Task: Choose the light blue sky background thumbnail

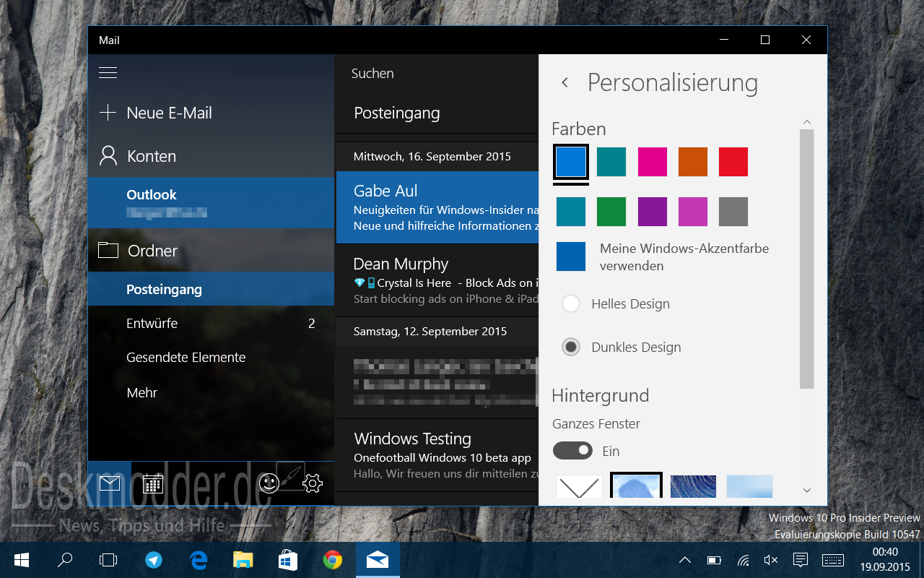Action: (749, 486)
